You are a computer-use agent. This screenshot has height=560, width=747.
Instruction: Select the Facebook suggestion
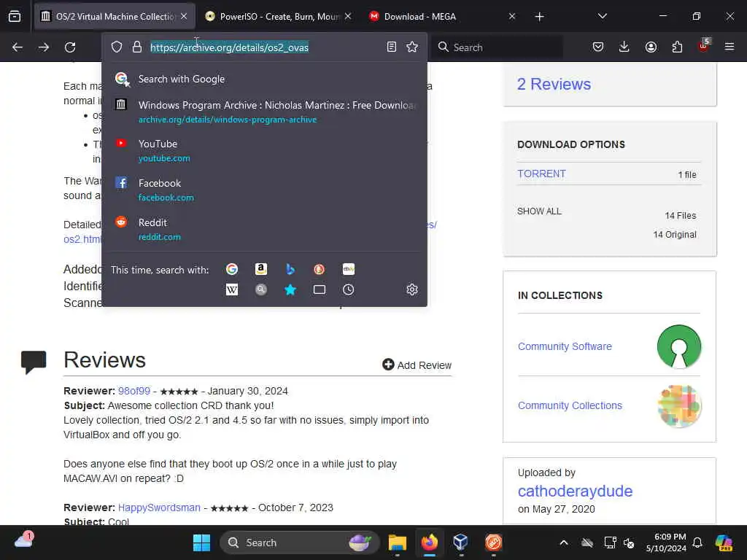pyautogui.click(x=263, y=190)
